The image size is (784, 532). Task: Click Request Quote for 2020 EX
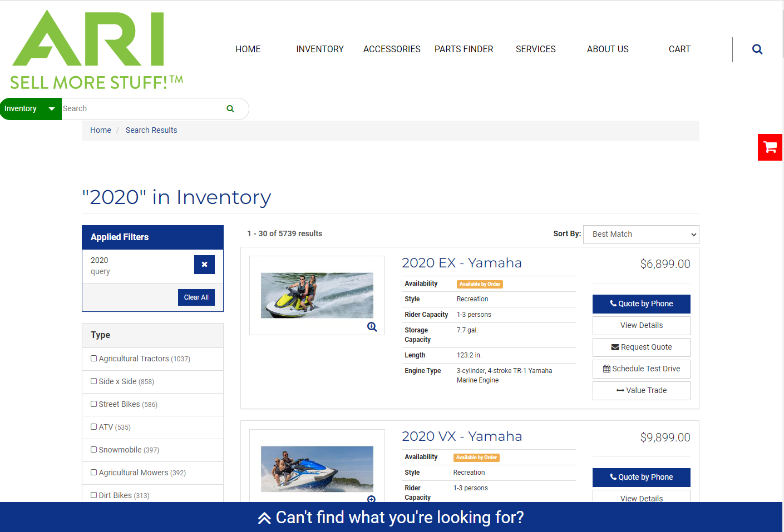642,347
